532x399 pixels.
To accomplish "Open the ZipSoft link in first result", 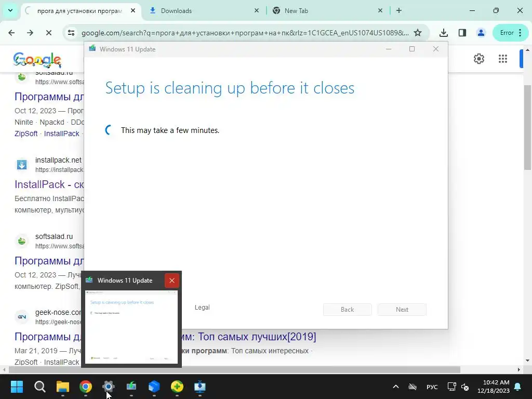I will tap(26, 134).
